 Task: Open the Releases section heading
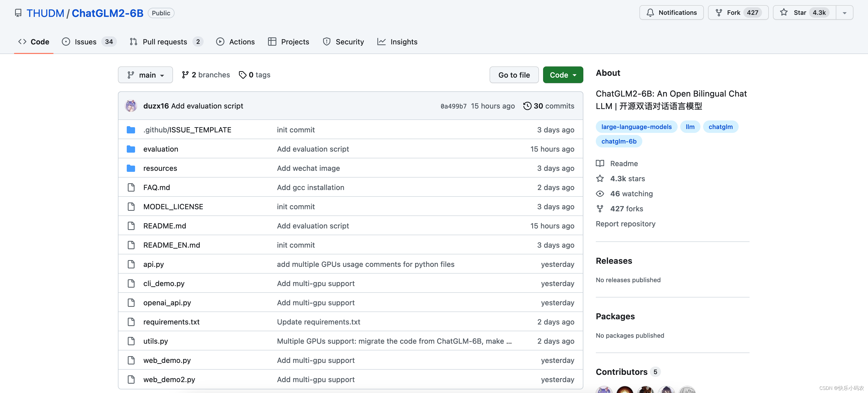click(x=613, y=261)
